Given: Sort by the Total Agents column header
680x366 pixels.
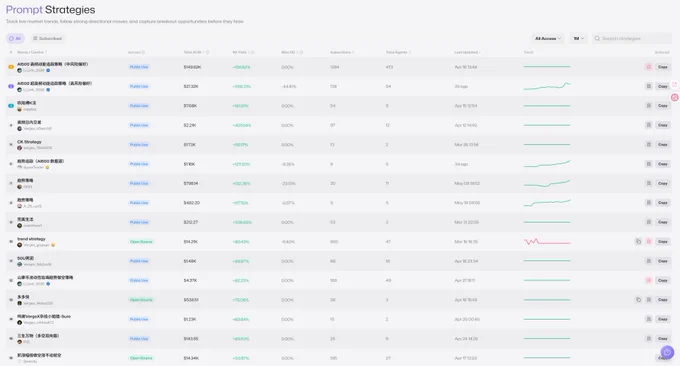Looking at the screenshot, I should click(398, 52).
